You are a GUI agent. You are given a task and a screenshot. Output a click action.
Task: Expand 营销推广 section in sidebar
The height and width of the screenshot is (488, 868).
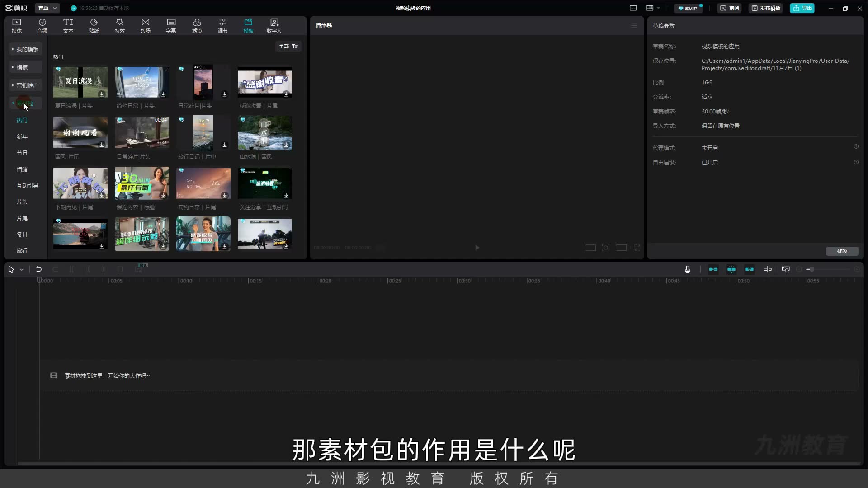pos(26,85)
